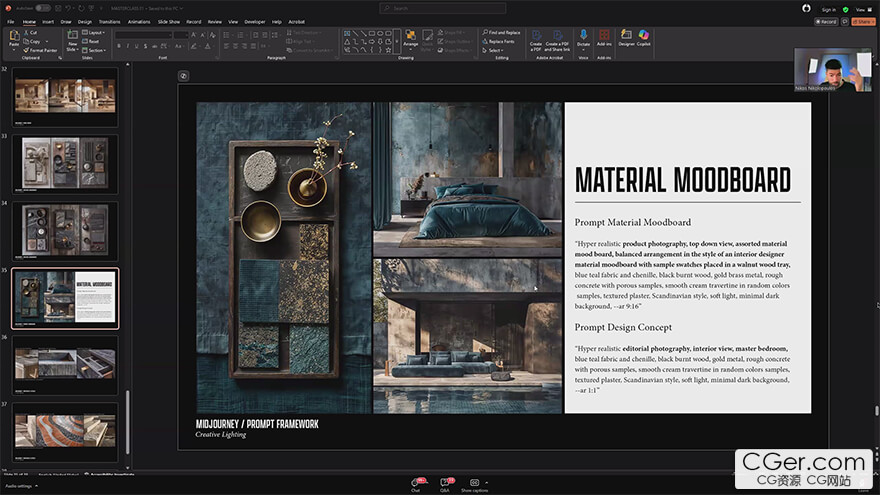Viewport: 880px width, 495px height.
Task: Increase font size with the larger A
Action: click(194, 35)
